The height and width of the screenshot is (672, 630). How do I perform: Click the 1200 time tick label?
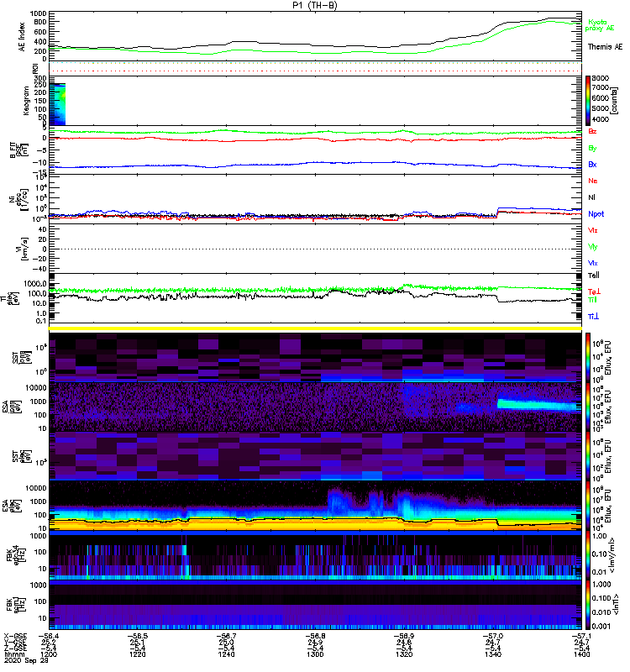point(49,654)
